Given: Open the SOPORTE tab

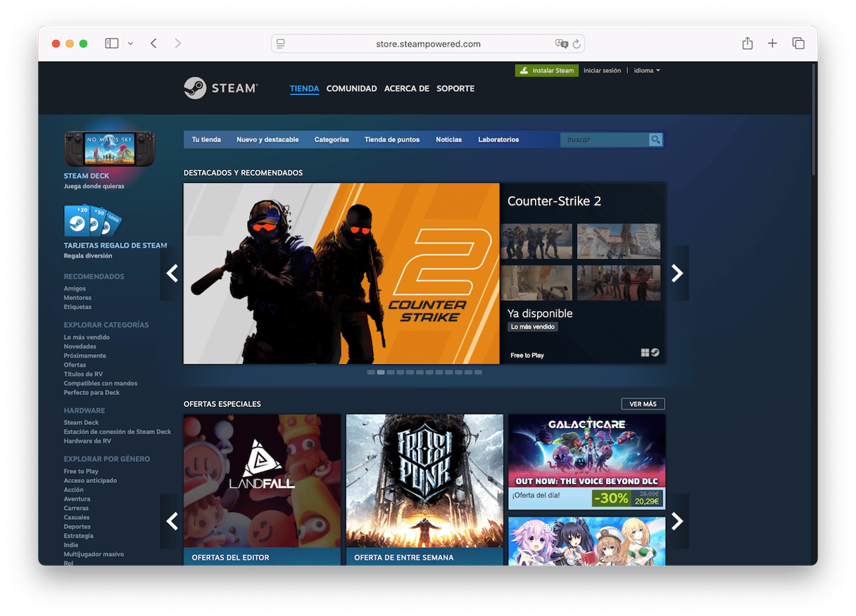Looking at the screenshot, I should (x=455, y=89).
